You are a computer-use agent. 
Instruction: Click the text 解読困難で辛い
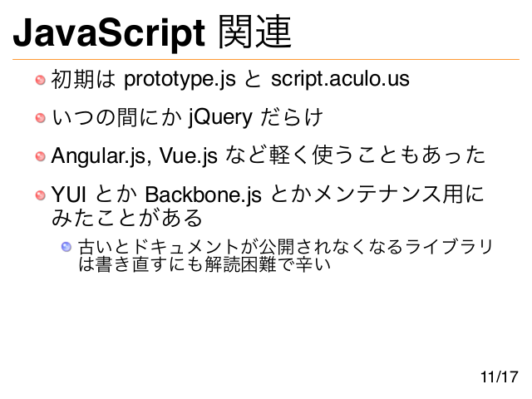coord(268,264)
